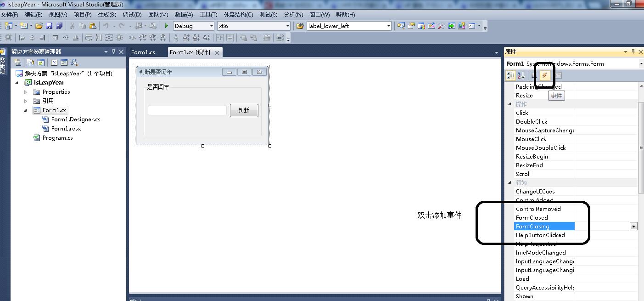This screenshot has height=301, width=644.
Task: Click the Copy icon in toolbar
Action: (83, 26)
